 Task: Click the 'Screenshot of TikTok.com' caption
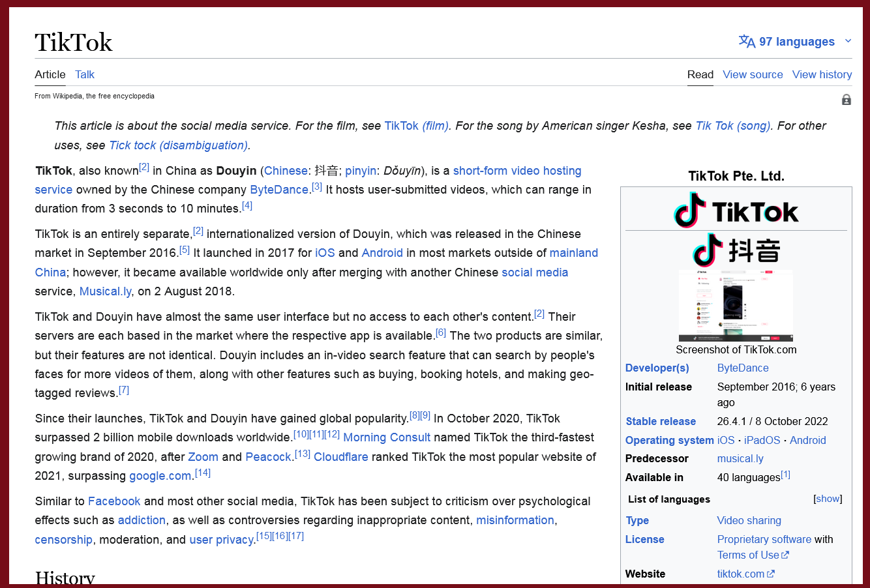click(736, 350)
